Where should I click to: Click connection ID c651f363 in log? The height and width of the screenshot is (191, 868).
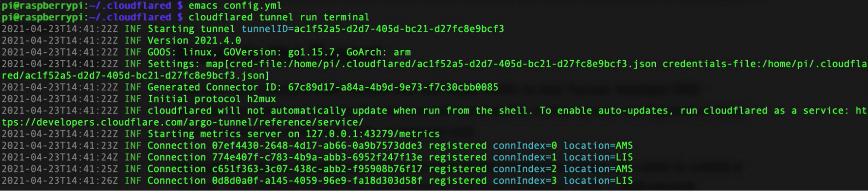click(x=317, y=169)
